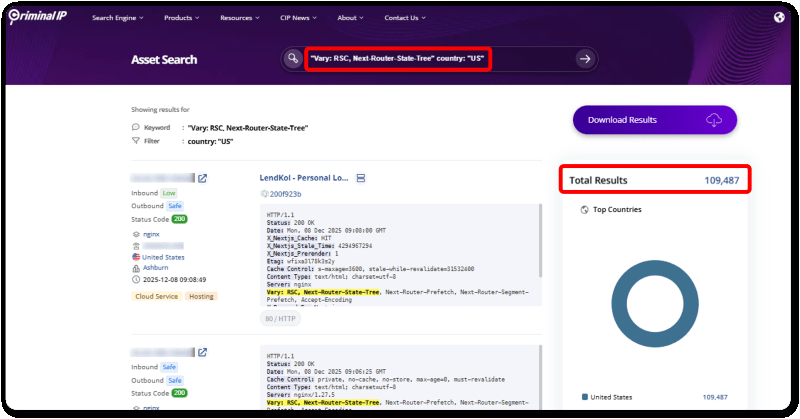Click the globe language icon

click(x=779, y=17)
